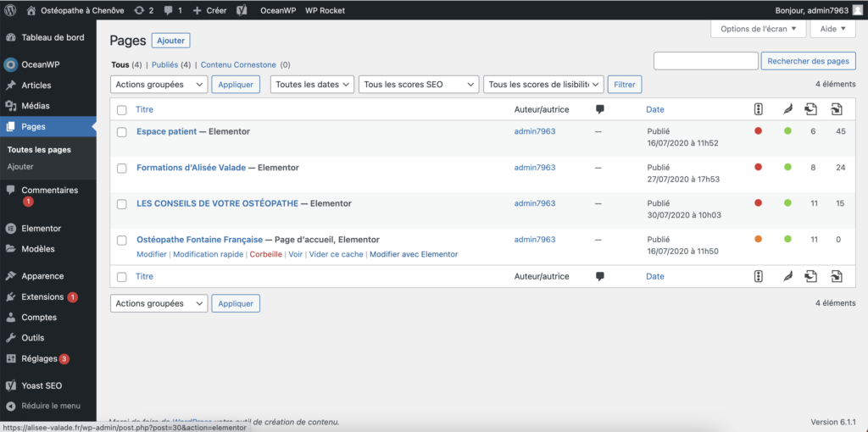
Task: Check the Espace patient row checkbox
Action: tap(122, 132)
